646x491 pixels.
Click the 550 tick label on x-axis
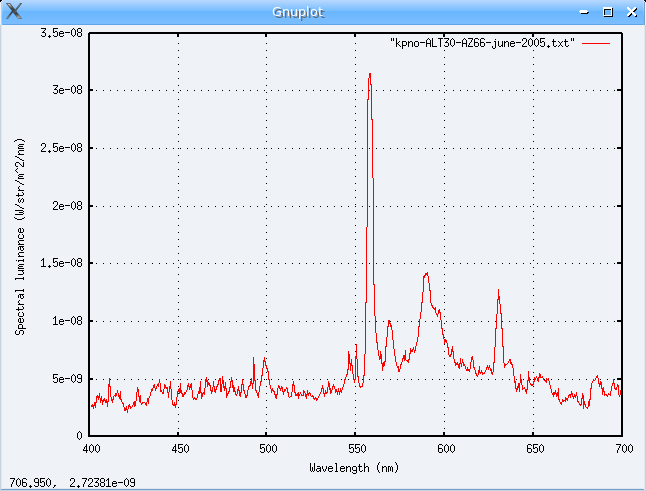[355, 450]
